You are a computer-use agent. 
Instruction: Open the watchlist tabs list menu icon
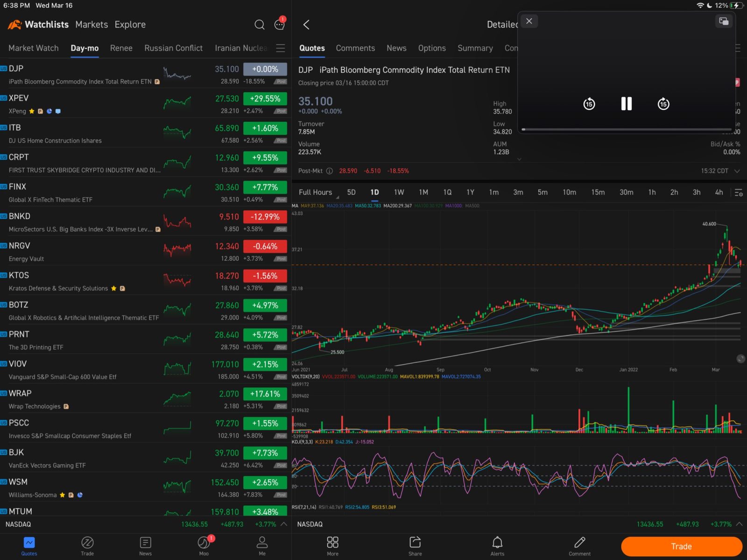click(281, 48)
